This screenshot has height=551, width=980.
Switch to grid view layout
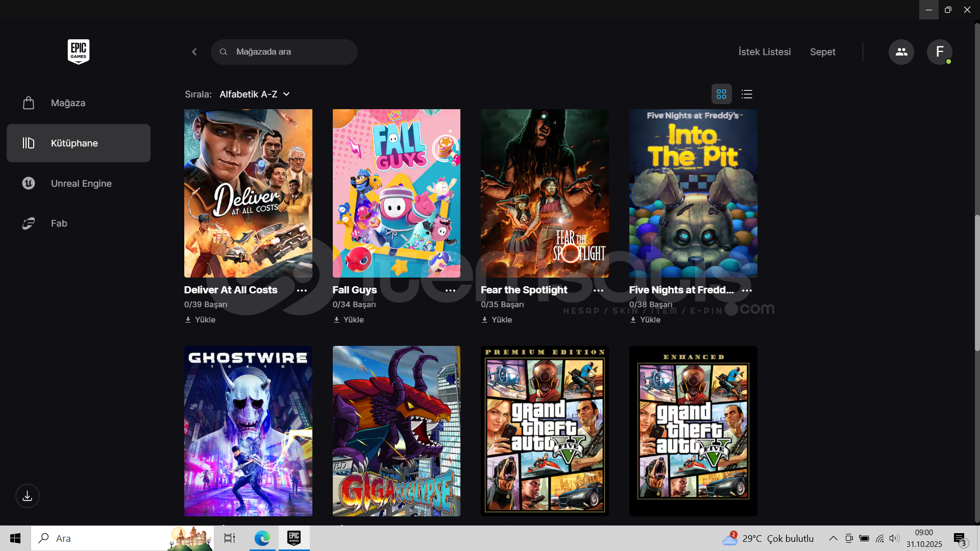tap(721, 94)
